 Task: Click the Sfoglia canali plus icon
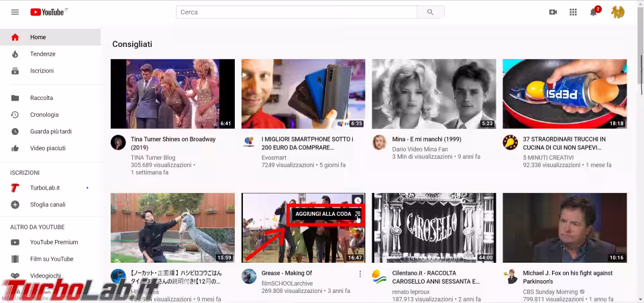click(x=15, y=204)
